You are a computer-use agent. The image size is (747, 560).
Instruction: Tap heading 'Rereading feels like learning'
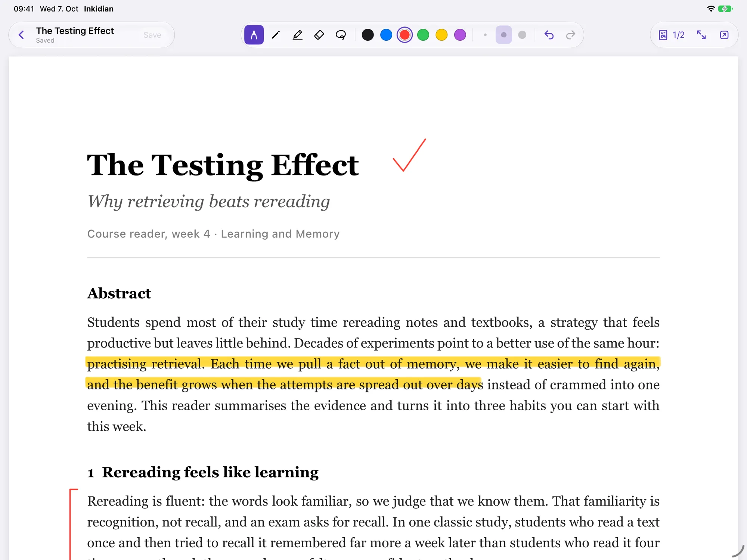coord(210,472)
